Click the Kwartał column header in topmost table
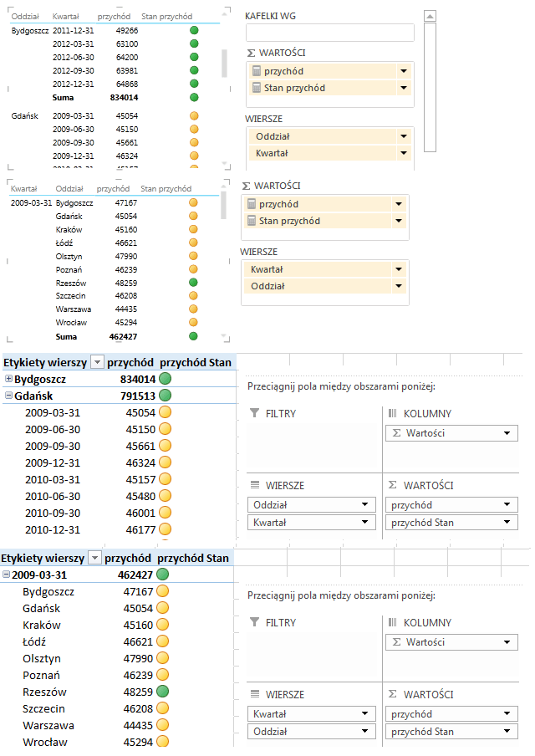The width and height of the screenshot is (535, 756). (x=65, y=17)
